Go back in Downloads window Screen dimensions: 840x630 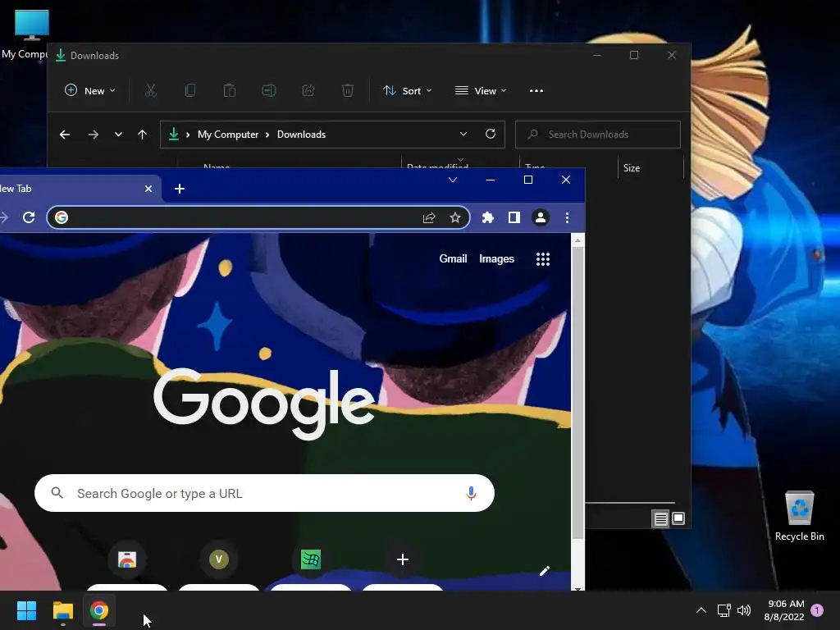click(x=65, y=135)
